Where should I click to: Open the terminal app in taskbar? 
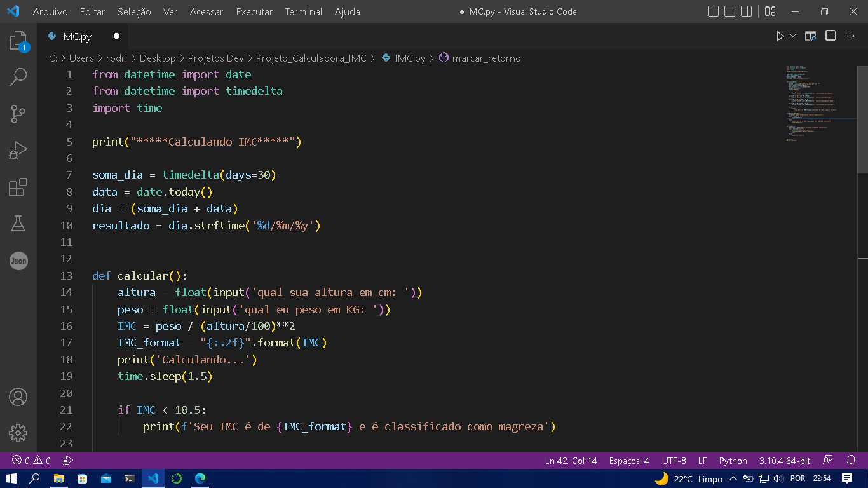pos(129,478)
